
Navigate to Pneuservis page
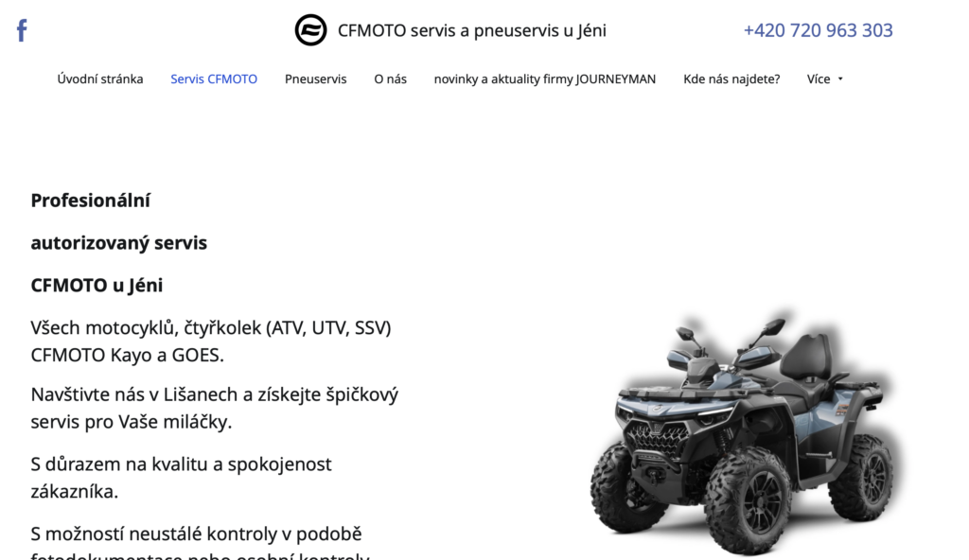click(316, 79)
